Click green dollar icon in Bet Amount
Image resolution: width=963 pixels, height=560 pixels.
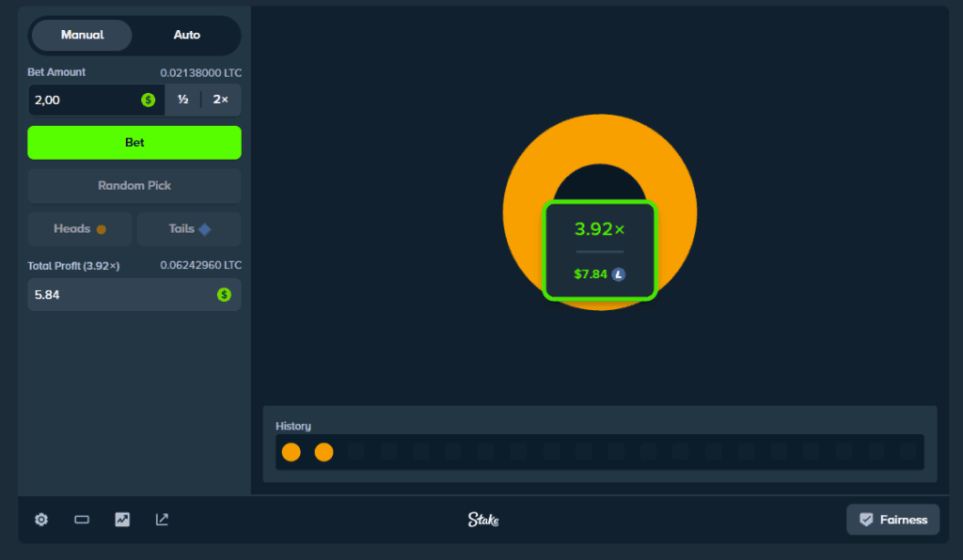(149, 100)
